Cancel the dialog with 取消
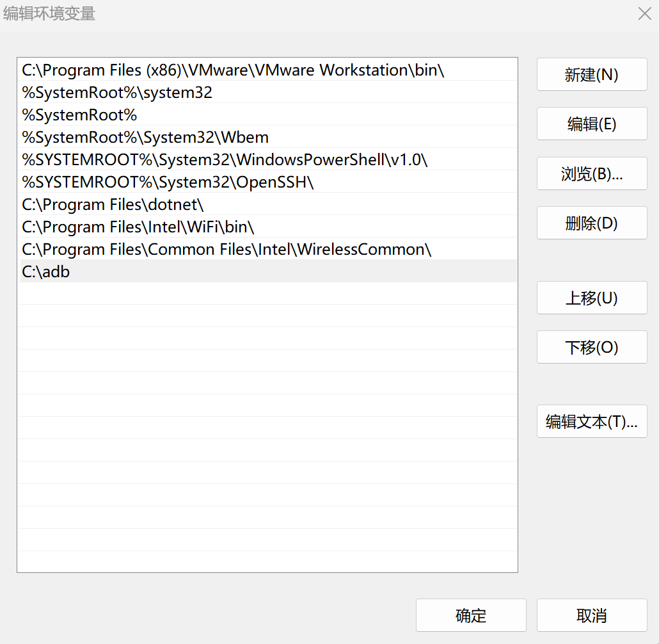Image resolution: width=659 pixels, height=644 pixels. point(592,615)
